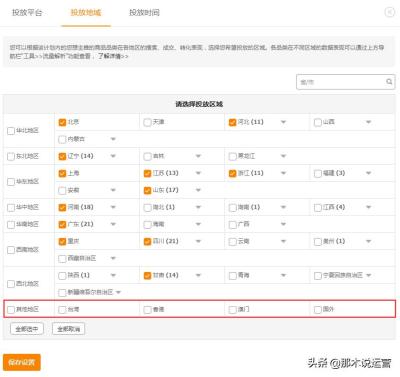400x377 pixels.
Task: Check the 华北地区 region checkbox
Action: pos(11,131)
